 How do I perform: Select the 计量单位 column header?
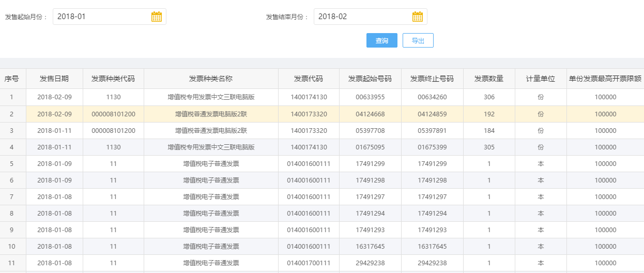point(541,79)
